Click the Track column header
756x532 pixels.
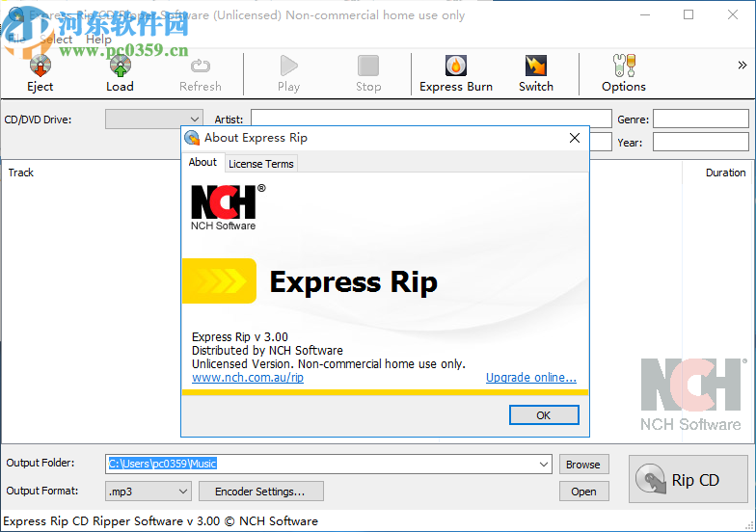[x=21, y=173]
